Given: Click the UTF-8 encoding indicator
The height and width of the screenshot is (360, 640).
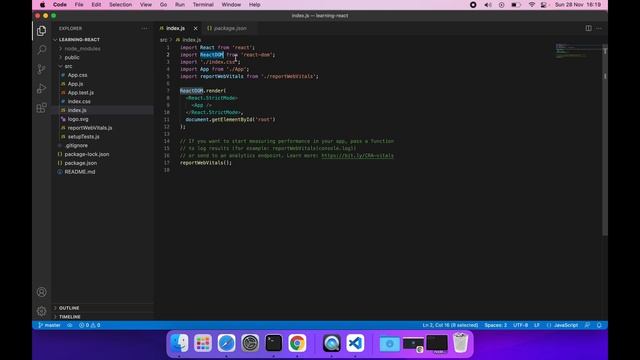Looking at the screenshot, I should tap(520, 325).
